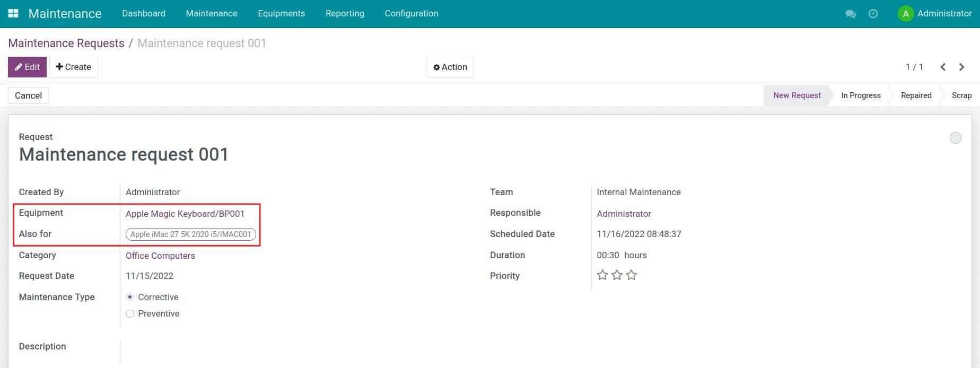Image resolution: width=980 pixels, height=368 pixels.
Task: Select Corrective maintenance type
Action: coord(130,297)
